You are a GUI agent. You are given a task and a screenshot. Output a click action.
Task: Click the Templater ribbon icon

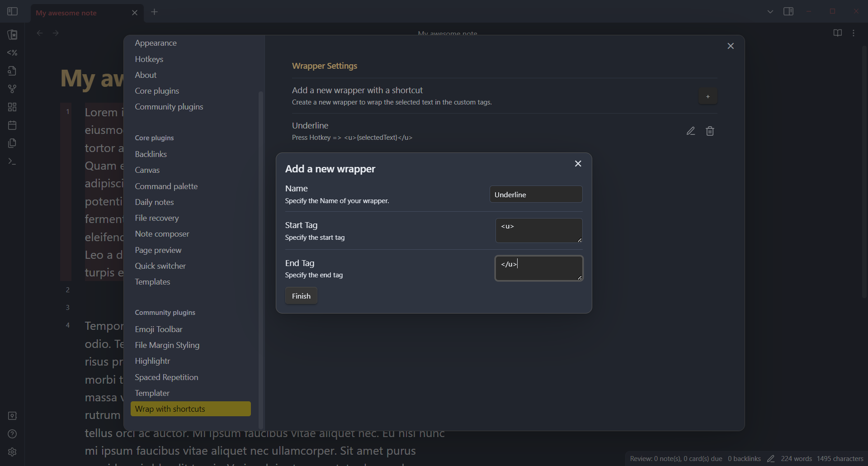(x=12, y=53)
